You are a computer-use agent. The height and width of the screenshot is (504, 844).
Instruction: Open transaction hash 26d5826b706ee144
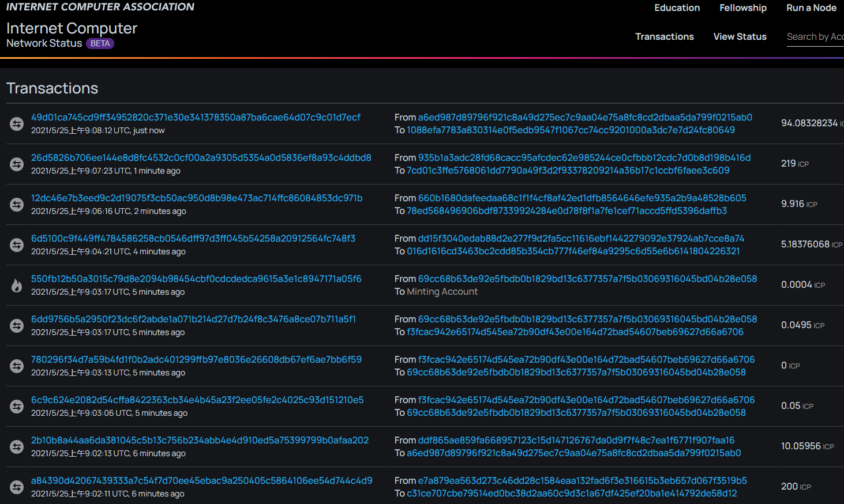201,157
